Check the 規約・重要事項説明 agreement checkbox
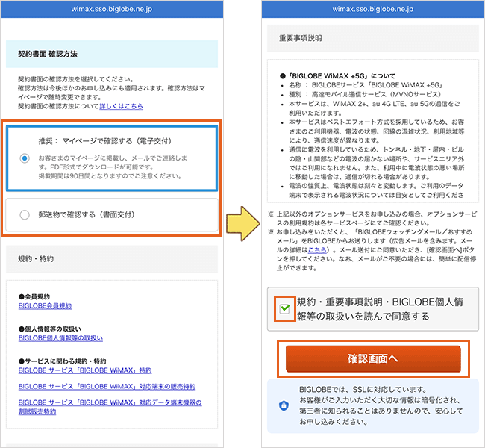 click(284, 308)
